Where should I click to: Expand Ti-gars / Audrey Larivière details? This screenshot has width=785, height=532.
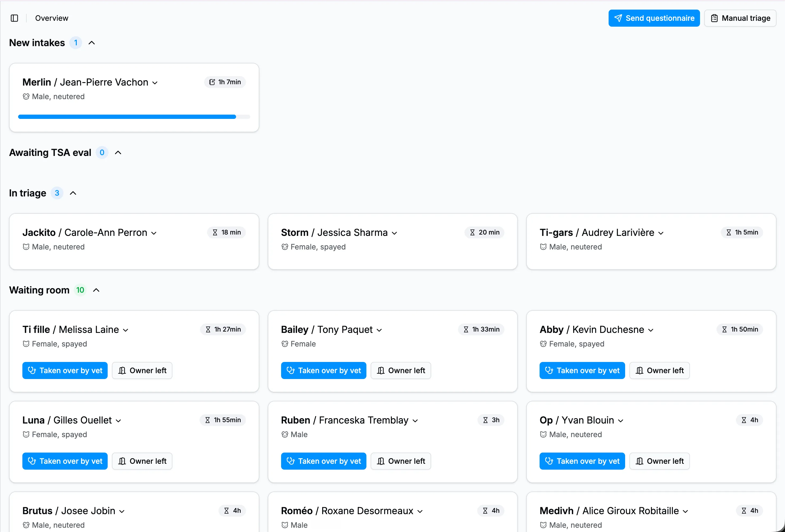(661, 233)
